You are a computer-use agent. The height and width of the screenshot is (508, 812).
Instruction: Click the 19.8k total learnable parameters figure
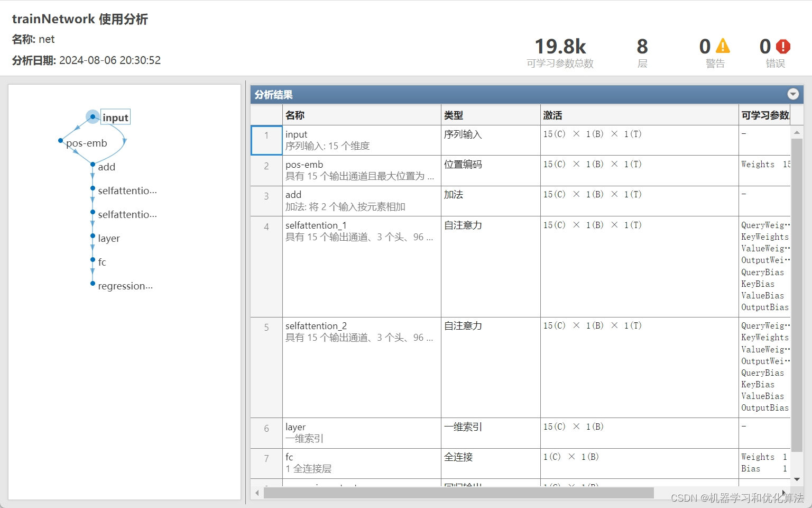coord(560,47)
